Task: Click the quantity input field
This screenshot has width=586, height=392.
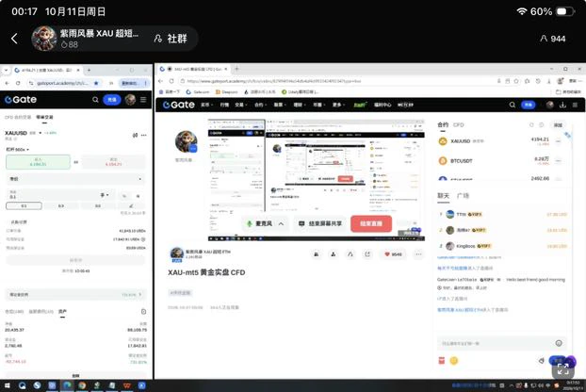Action: click(x=53, y=195)
